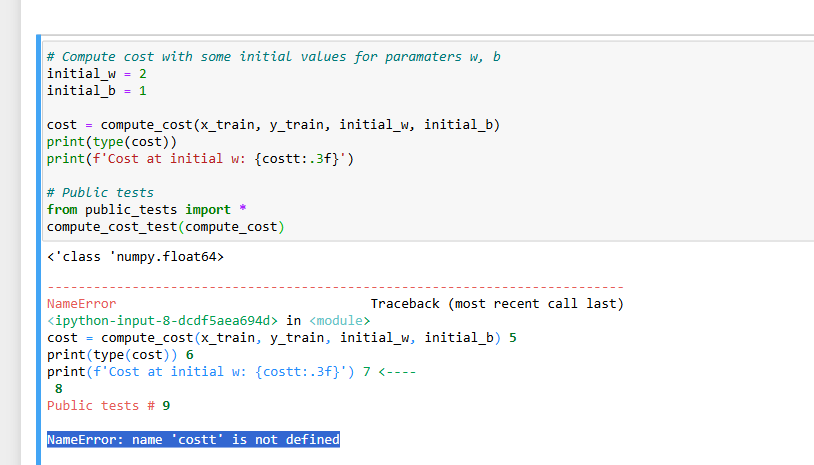Click the output line with 'numpy.float64'
This screenshot has width=814, height=465.
[x=135, y=257]
